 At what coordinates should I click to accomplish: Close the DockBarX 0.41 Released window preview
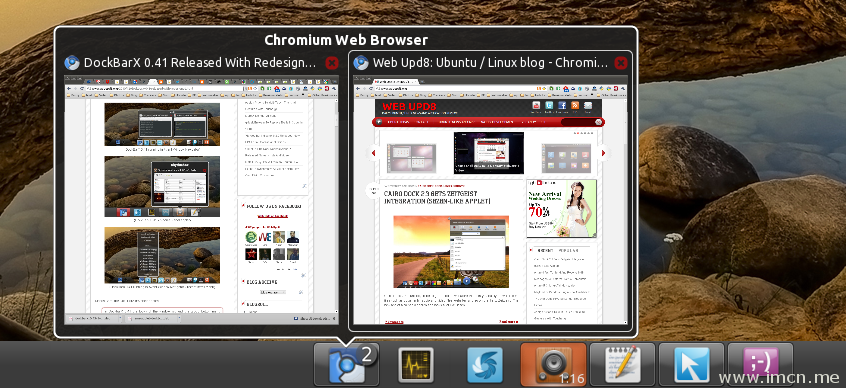point(332,63)
